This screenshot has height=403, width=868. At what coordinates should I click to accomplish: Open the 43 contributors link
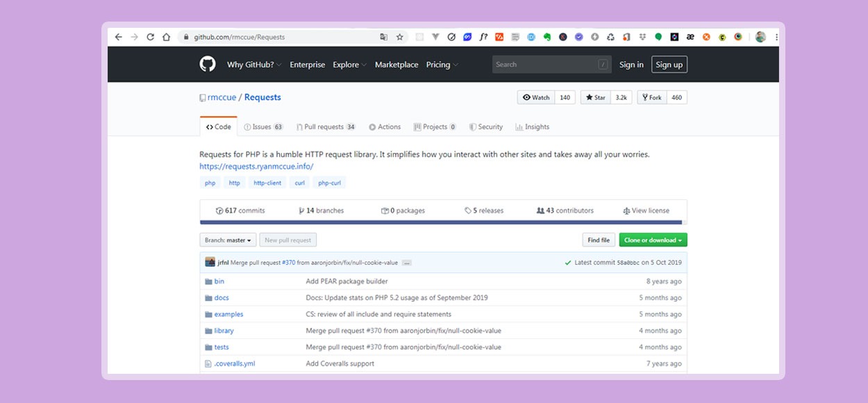(565, 211)
